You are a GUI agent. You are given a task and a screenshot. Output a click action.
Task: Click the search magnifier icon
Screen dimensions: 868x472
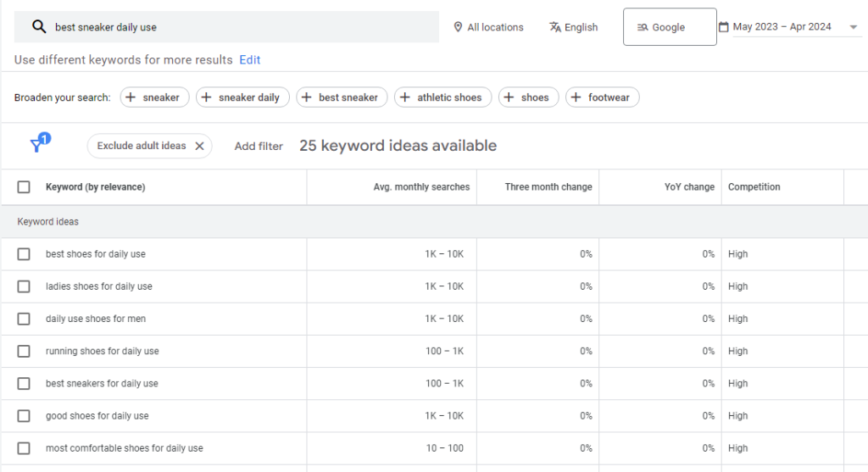point(38,27)
